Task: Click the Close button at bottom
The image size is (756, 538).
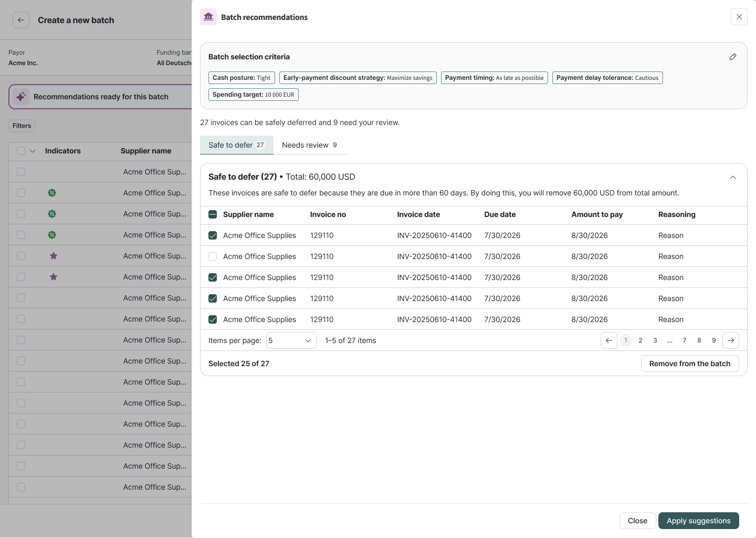Action: [638, 521]
